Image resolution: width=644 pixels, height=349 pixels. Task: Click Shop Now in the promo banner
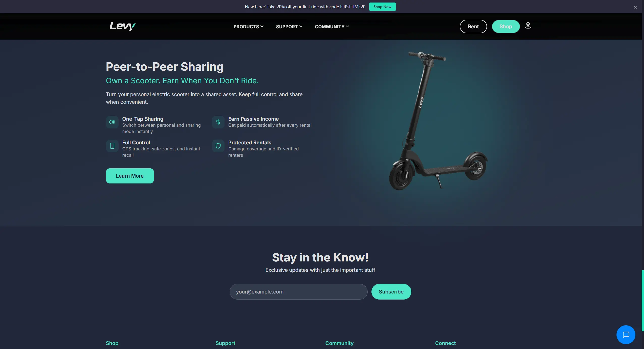click(382, 7)
